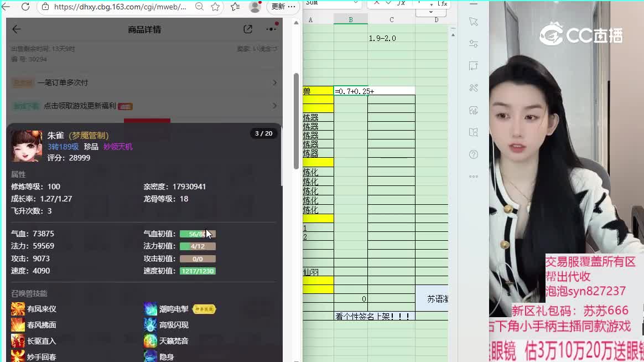Select spreadsheet column header B
This screenshot has width=644, height=362.
point(350,19)
